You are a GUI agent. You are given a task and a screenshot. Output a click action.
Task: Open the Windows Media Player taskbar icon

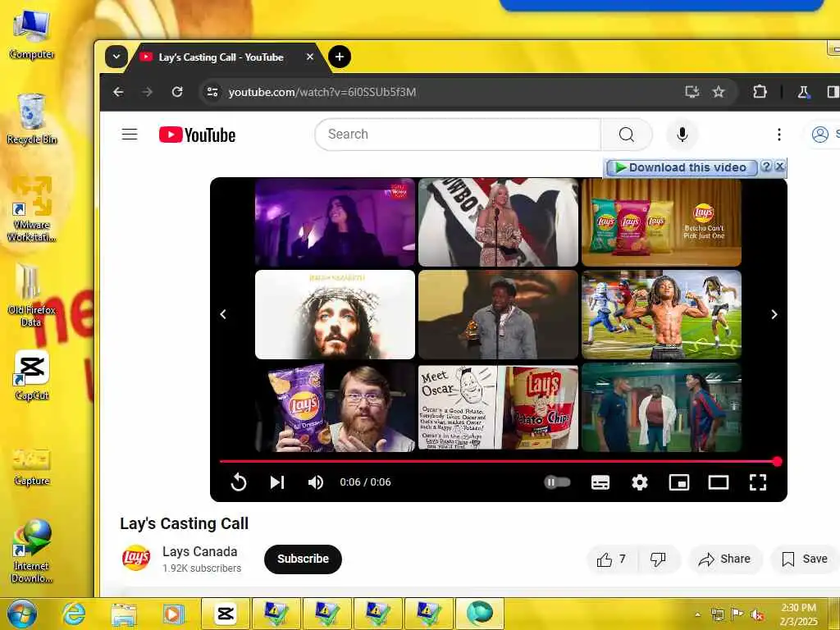[x=174, y=614]
